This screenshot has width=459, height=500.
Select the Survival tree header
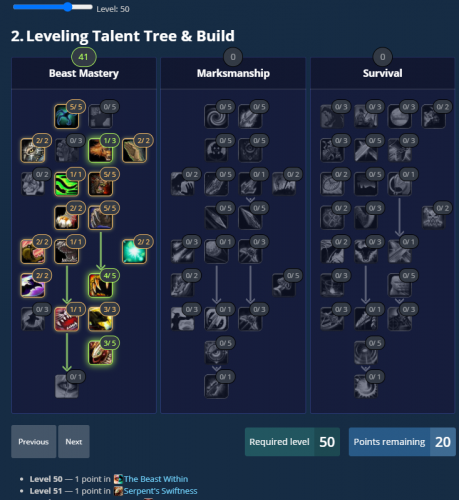[x=382, y=73]
